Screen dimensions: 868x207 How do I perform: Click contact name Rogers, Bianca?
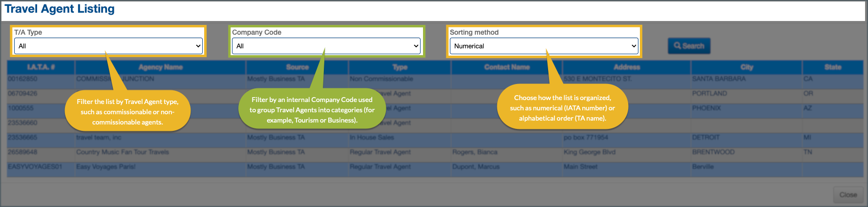(x=474, y=152)
